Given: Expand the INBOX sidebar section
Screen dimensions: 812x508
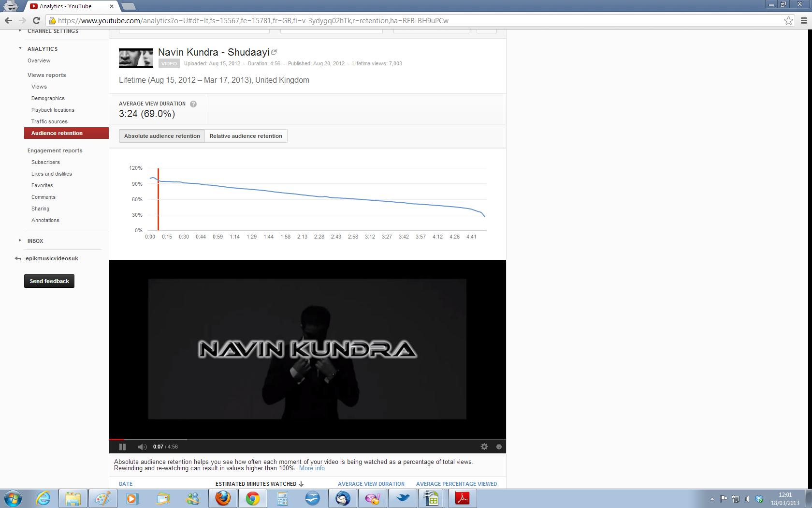Looking at the screenshot, I should tap(20, 240).
